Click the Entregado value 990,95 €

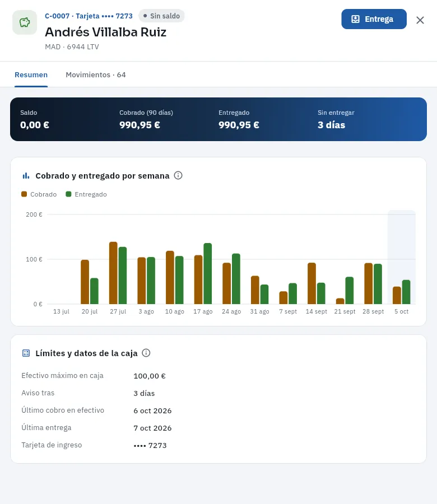[x=239, y=125]
